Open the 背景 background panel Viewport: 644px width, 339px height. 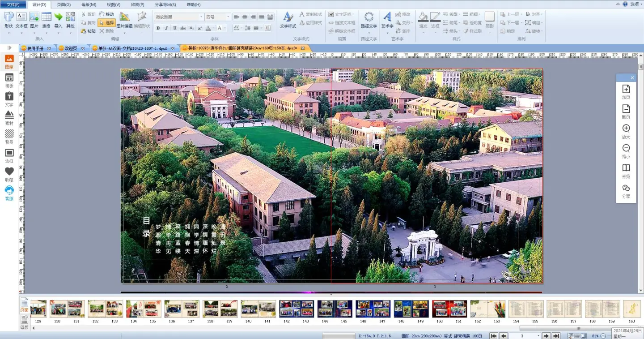click(9, 137)
